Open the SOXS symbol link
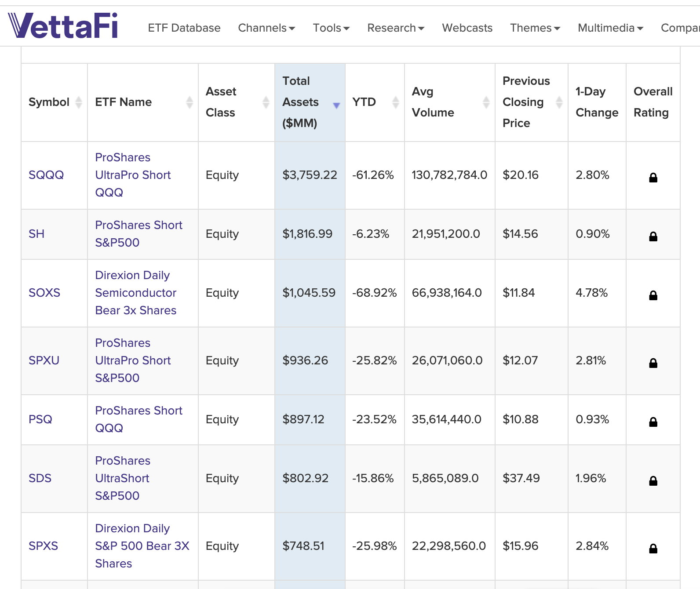 click(x=44, y=293)
